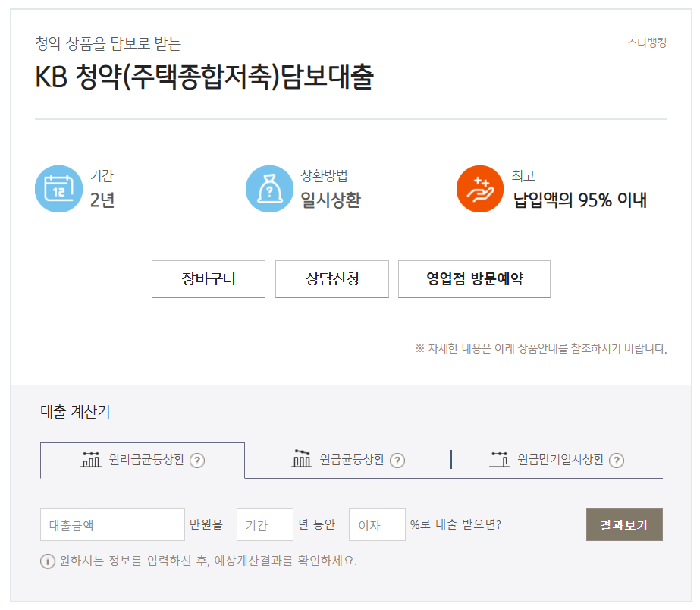
Task: Click the 상환방법 label
Action: pos(324,176)
